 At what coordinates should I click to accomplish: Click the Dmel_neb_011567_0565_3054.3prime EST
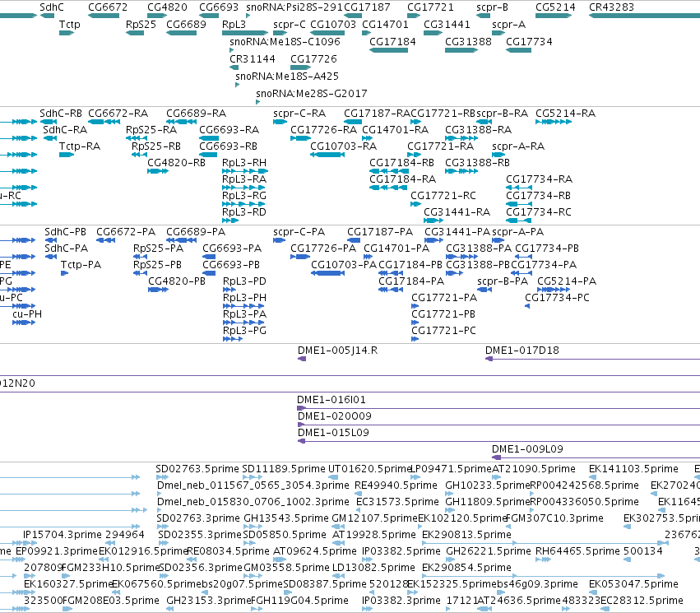coord(160,494)
